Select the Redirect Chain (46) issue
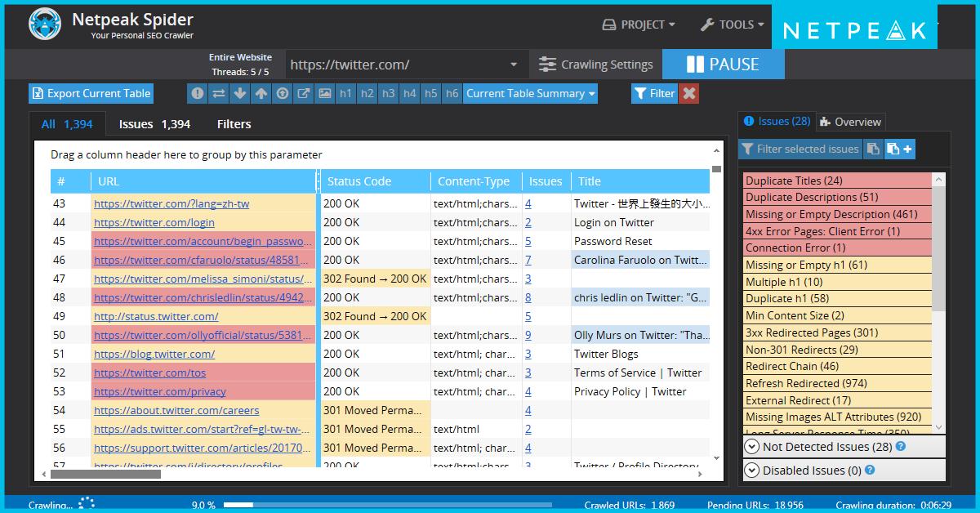980x513 pixels. pyautogui.click(x=837, y=366)
